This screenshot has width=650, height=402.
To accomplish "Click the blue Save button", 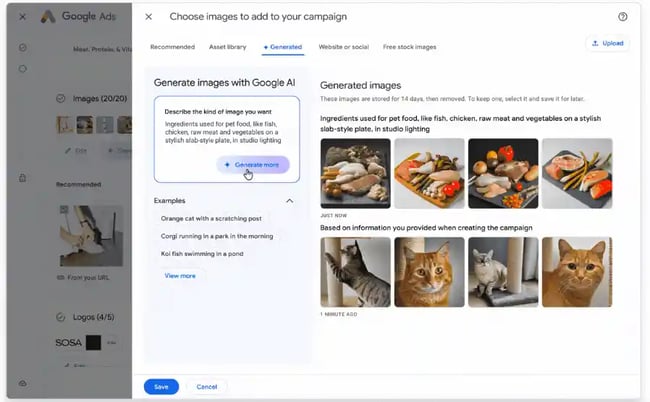I will (161, 386).
